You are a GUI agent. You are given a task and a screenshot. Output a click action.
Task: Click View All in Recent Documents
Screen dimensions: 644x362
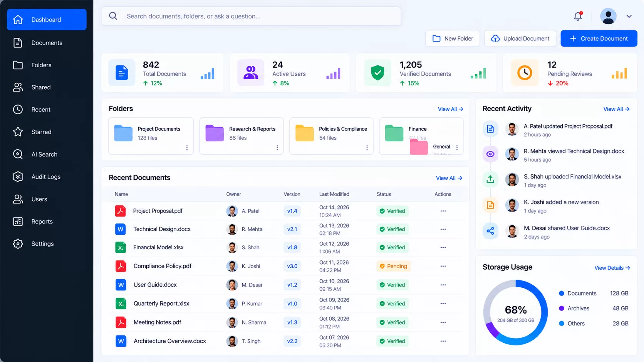[449, 178]
